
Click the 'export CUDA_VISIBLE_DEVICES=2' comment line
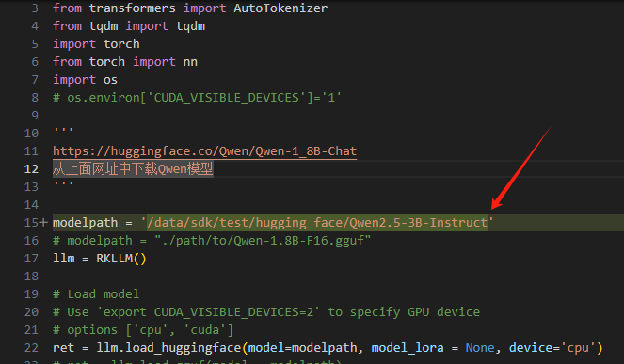pyautogui.click(x=266, y=312)
